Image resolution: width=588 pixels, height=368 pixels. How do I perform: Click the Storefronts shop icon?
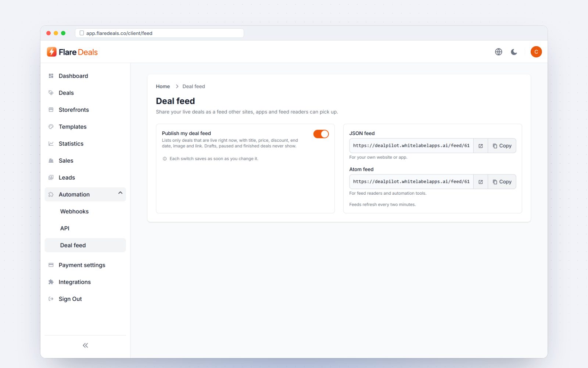pyautogui.click(x=51, y=110)
